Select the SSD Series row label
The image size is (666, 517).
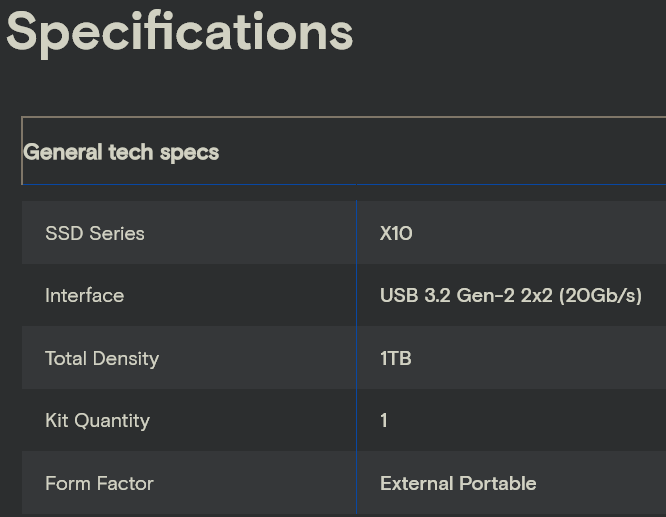pyautogui.click(x=95, y=233)
